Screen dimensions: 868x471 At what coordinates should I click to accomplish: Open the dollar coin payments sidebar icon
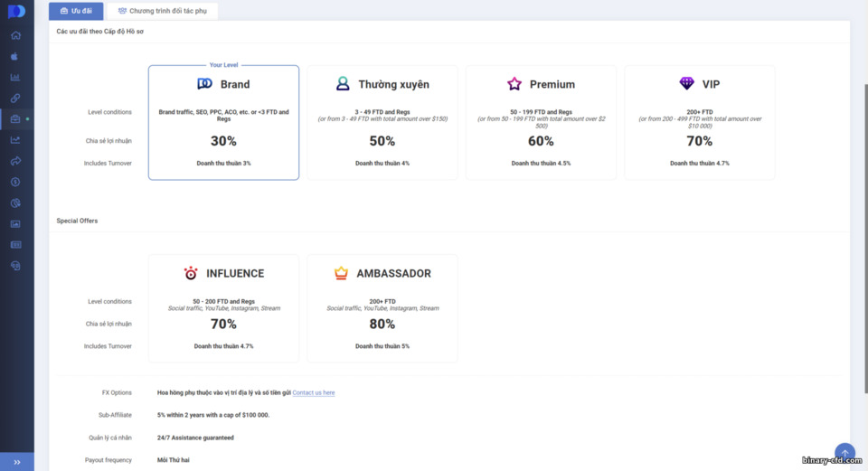[15, 182]
